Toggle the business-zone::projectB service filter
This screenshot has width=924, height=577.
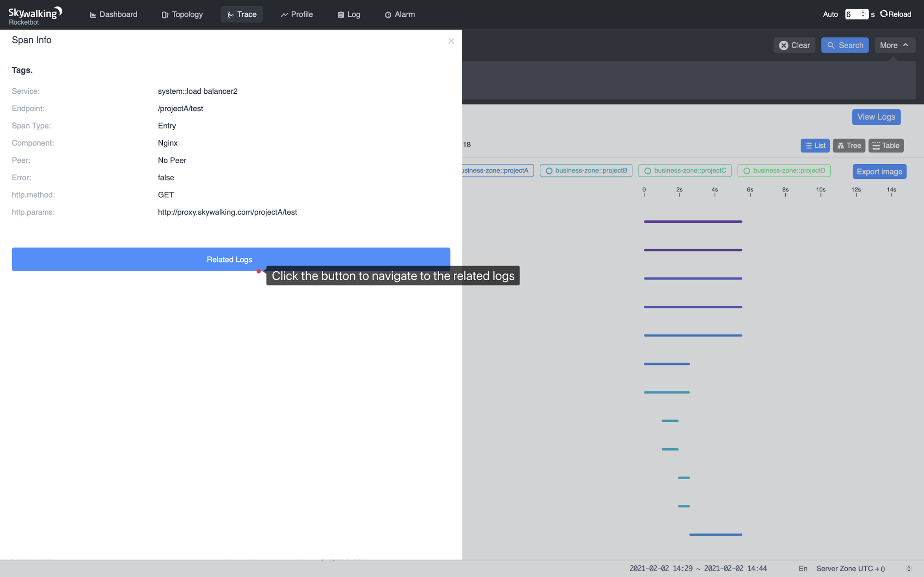586,170
